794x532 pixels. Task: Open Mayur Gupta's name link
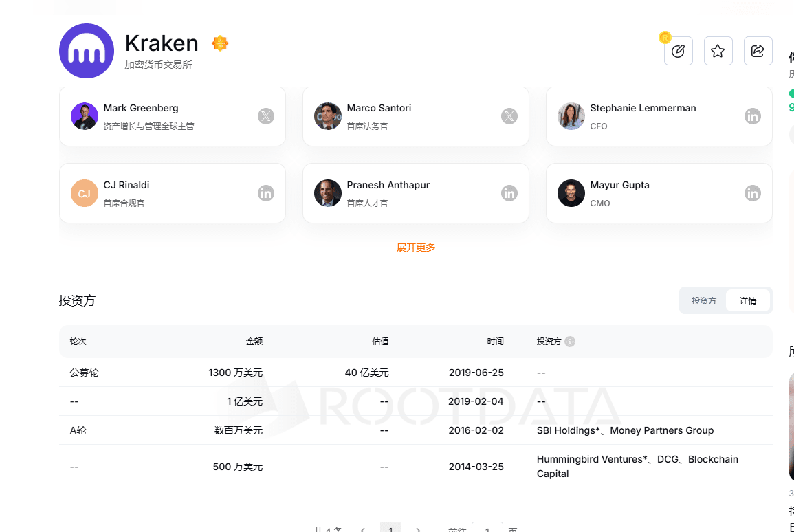(620, 186)
